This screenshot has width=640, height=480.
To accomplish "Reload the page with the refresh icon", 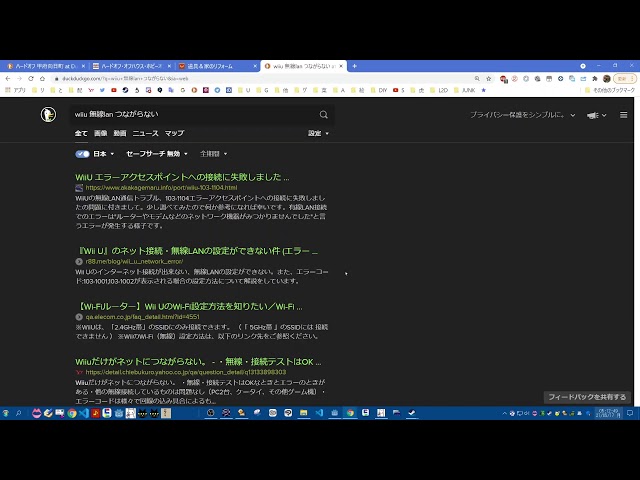I will tap(31, 78).
